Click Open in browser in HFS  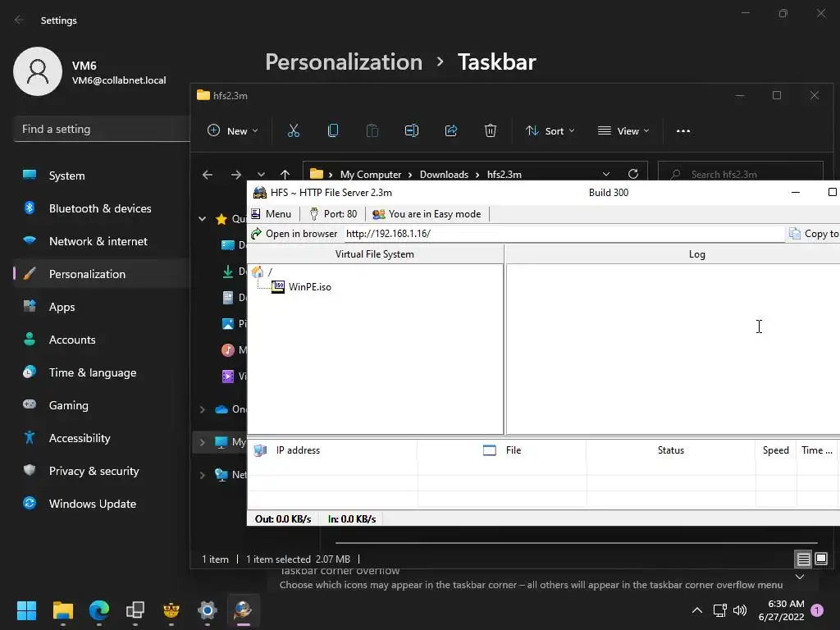point(294,234)
